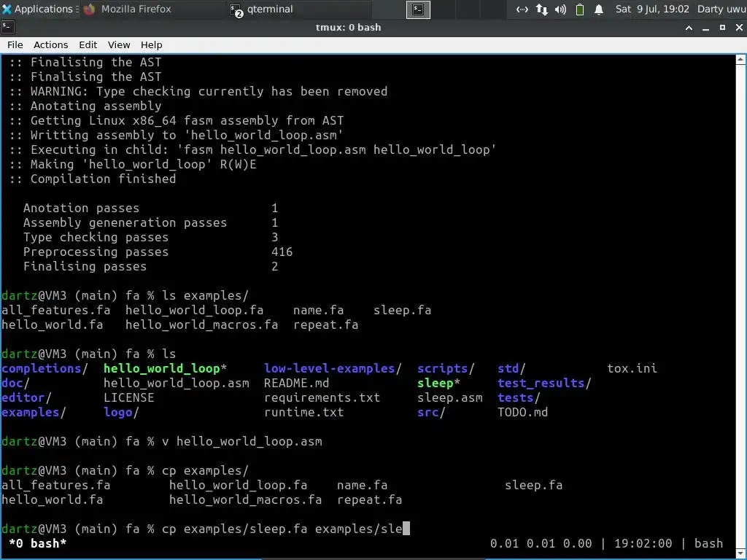Click the qterminal icon in taskbar

click(x=236, y=10)
